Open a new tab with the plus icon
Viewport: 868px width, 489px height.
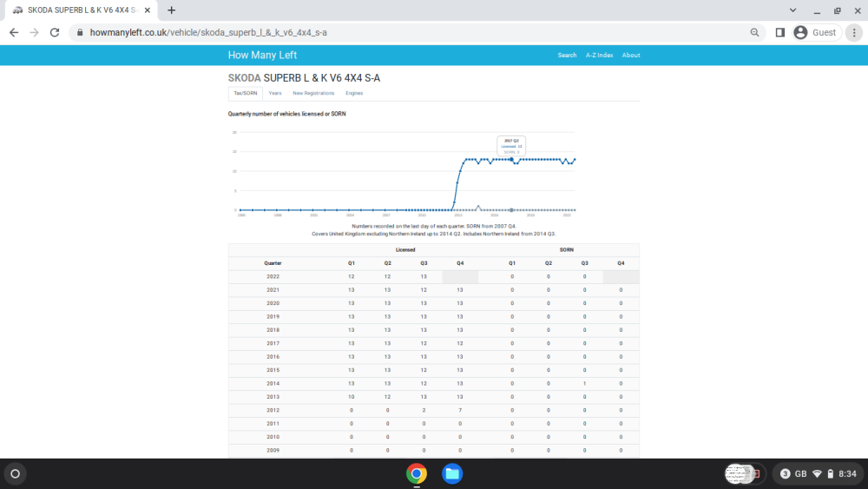pos(172,10)
